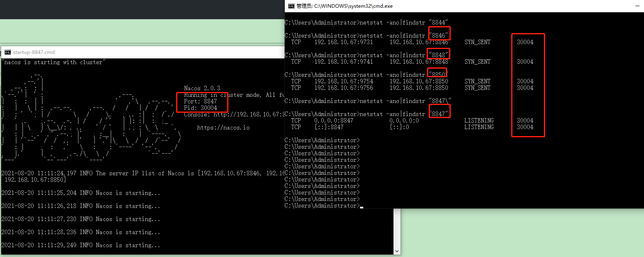Click foreign address 0.0.0.0:0

404,121
